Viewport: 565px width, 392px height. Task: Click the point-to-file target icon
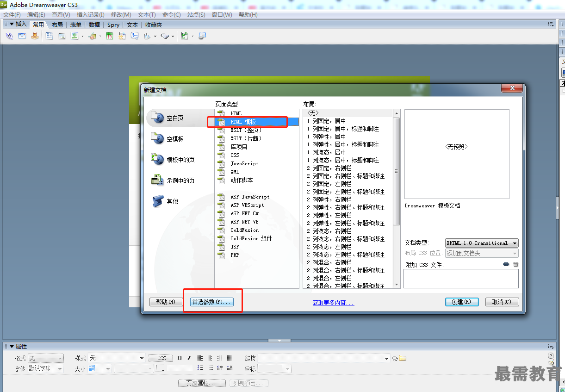click(x=395, y=358)
